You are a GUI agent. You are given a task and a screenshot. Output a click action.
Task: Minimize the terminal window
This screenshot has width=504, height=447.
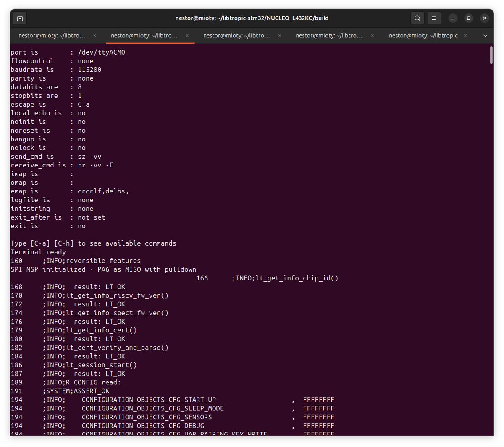pyautogui.click(x=453, y=18)
